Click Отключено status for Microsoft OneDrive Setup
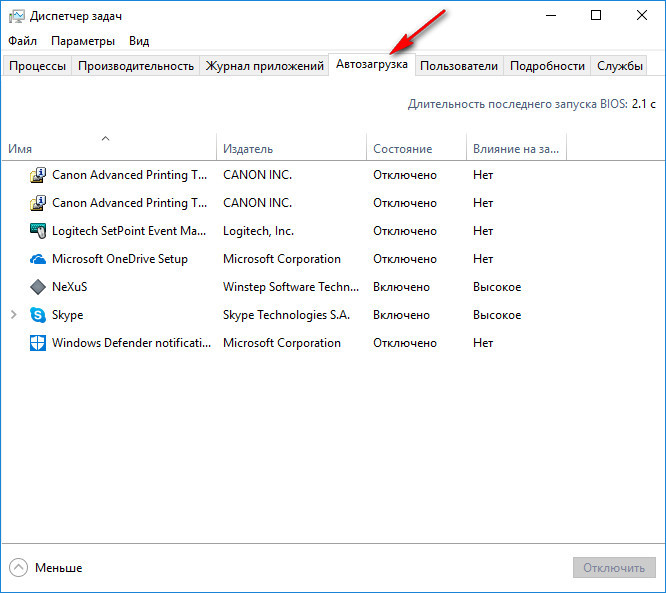The image size is (666, 593). pyautogui.click(x=405, y=259)
